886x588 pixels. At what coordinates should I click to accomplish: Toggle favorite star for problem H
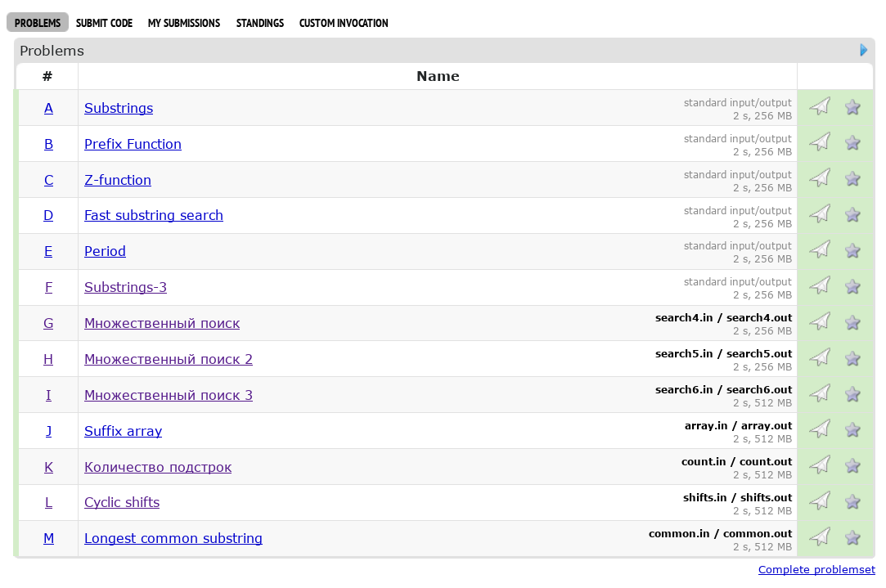tap(852, 358)
